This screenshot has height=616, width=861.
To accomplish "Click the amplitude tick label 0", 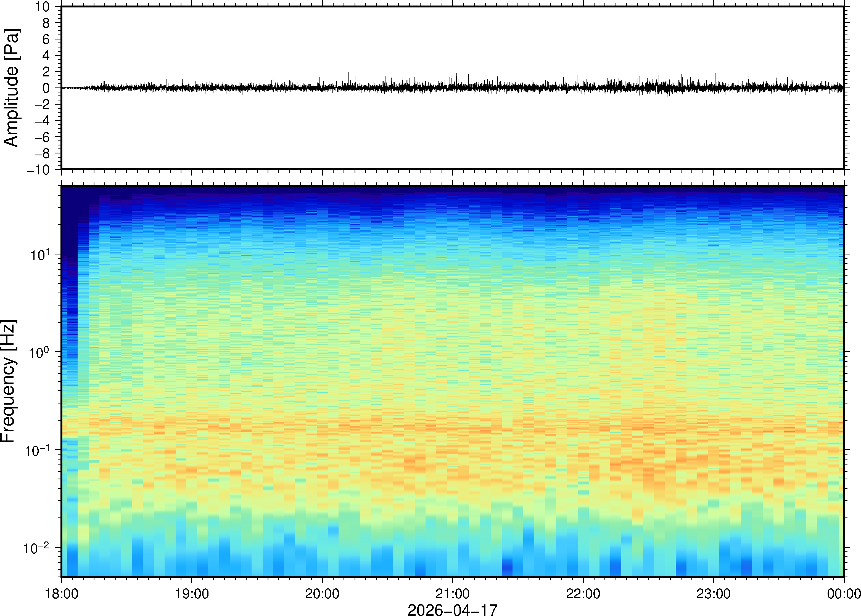I will 46,88.
